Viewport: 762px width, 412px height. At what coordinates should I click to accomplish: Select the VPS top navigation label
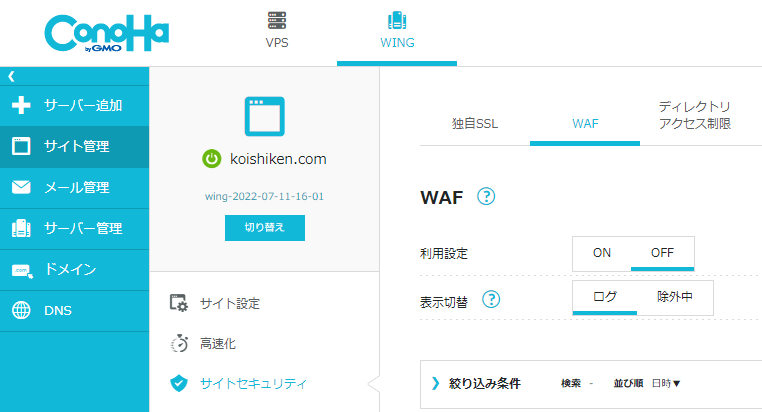(277, 43)
